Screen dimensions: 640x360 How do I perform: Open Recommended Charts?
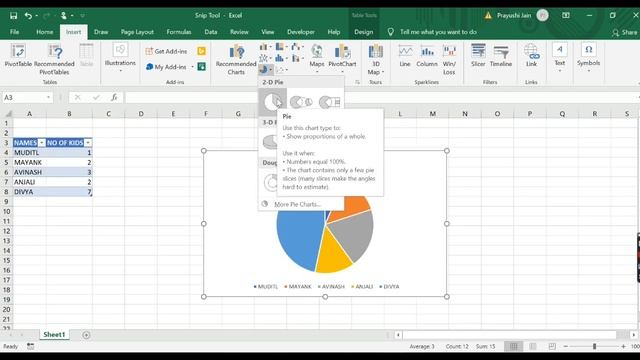click(236, 60)
